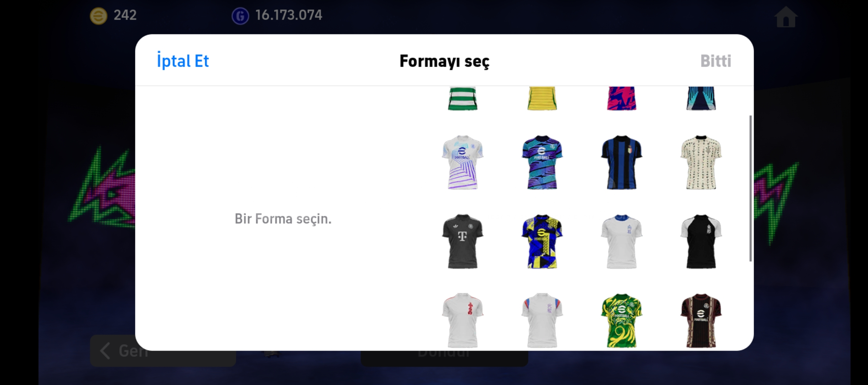This screenshot has width=868, height=385.
Task: Tap the İptal Et cancel link
Action: pyautogui.click(x=183, y=61)
